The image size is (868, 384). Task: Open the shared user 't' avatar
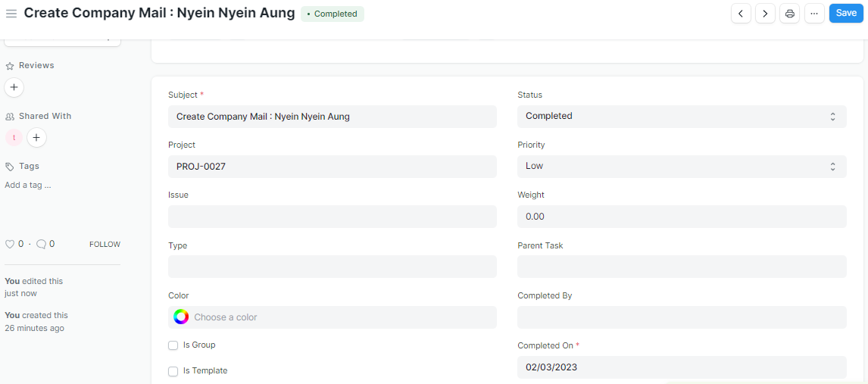click(x=14, y=138)
